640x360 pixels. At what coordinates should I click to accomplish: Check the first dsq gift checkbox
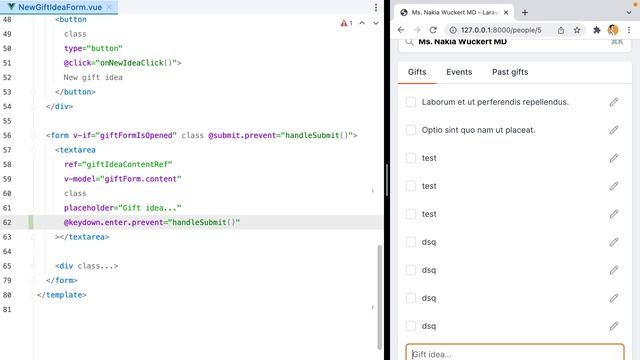[411, 242]
